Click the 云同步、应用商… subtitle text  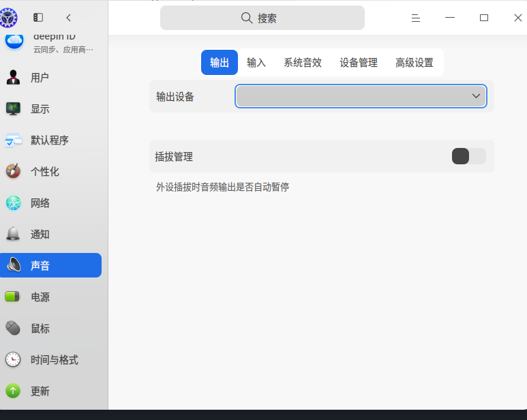(63, 50)
